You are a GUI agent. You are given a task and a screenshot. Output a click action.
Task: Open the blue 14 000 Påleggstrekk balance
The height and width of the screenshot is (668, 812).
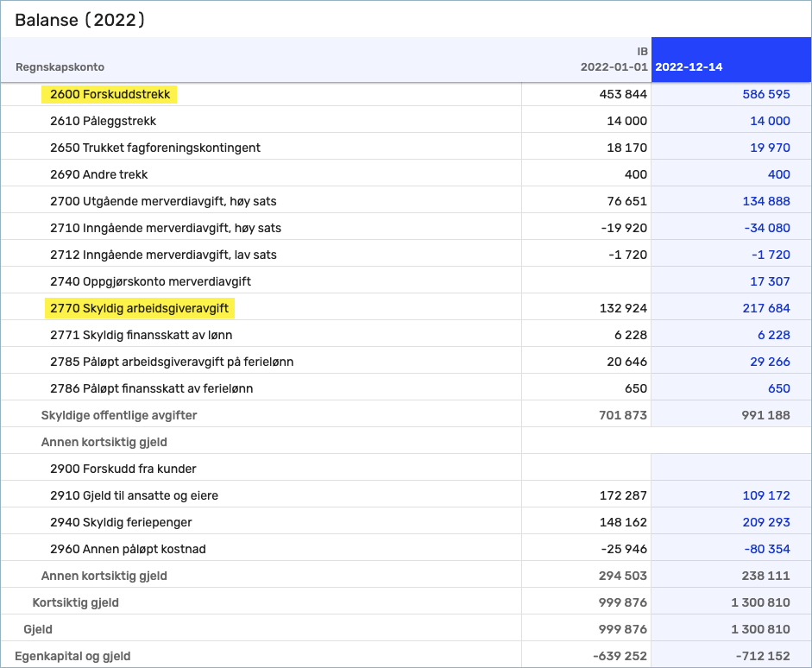[770, 121]
